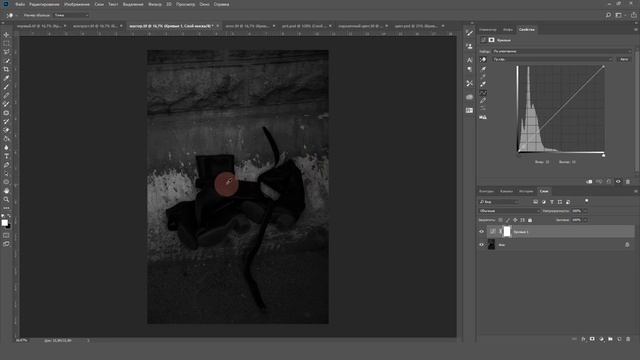This screenshot has width=640, height=360.
Task: Open the Окно menu
Action: point(204,4)
